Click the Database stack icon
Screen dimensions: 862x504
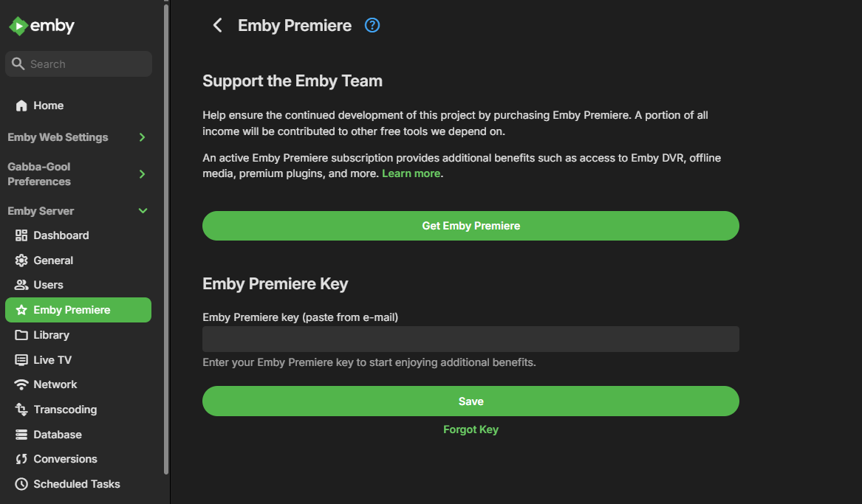(21, 435)
